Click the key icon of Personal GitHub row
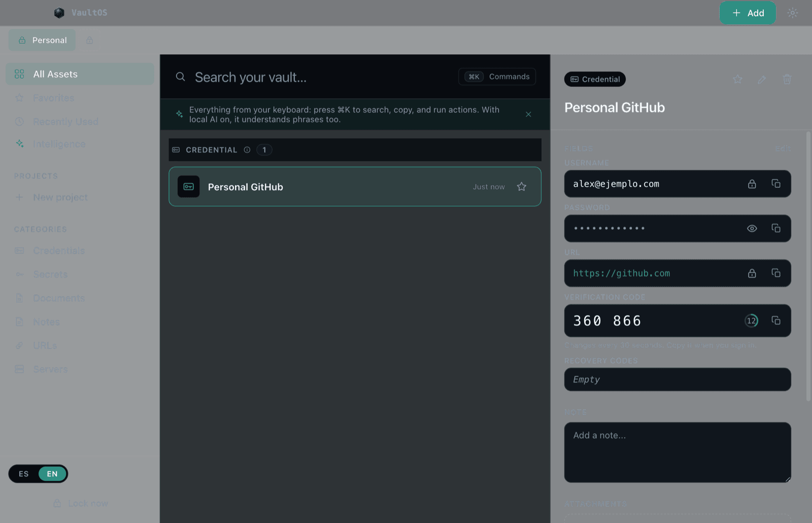The width and height of the screenshot is (812, 523). [x=189, y=187]
